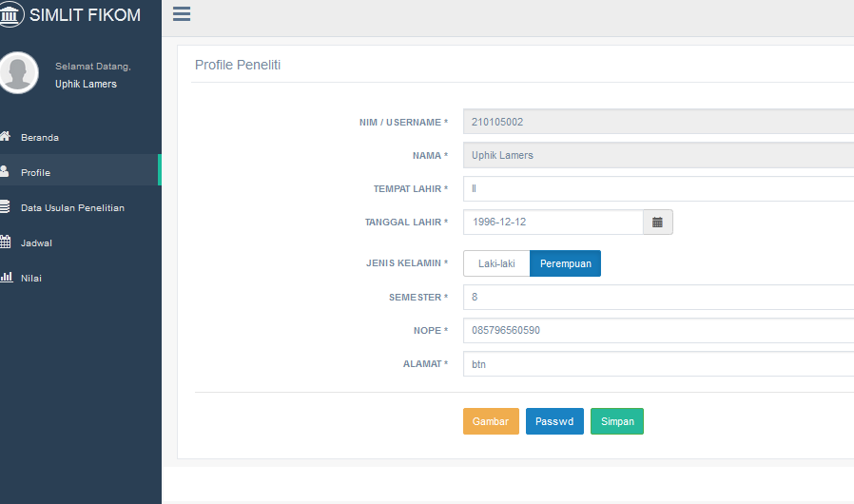Click the Data Usulan Penelitian list icon
The image size is (854, 504).
pyautogui.click(x=5, y=206)
